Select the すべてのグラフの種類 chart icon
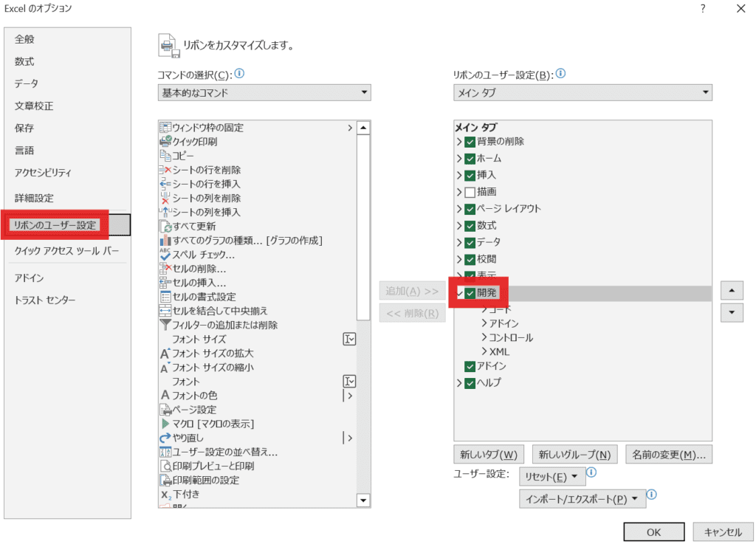756x544 pixels. click(165, 241)
